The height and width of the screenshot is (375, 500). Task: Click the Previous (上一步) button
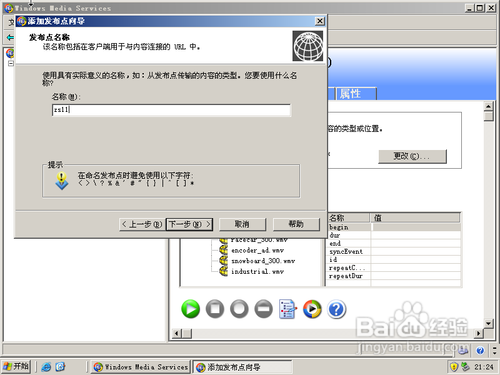142,224
